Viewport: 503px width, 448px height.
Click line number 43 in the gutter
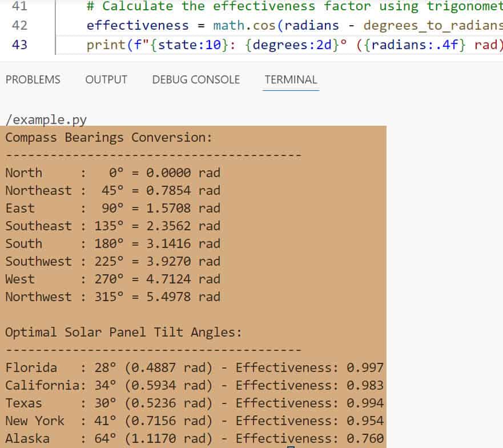[x=19, y=45]
